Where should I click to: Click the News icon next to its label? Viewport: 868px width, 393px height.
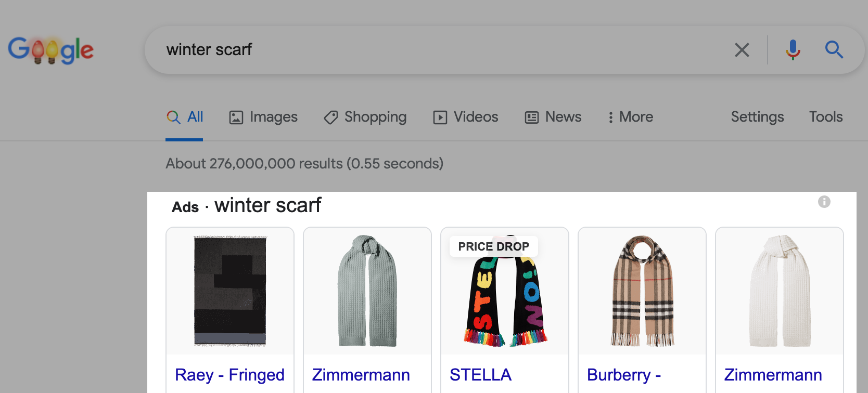tap(531, 117)
